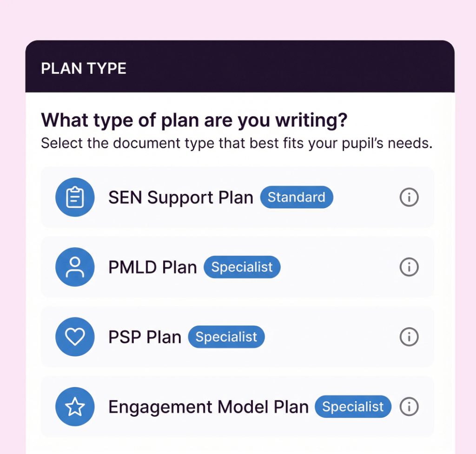Click the pupil needs instruction text
The image size is (476, 454).
pyautogui.click(x=236, y=143)
